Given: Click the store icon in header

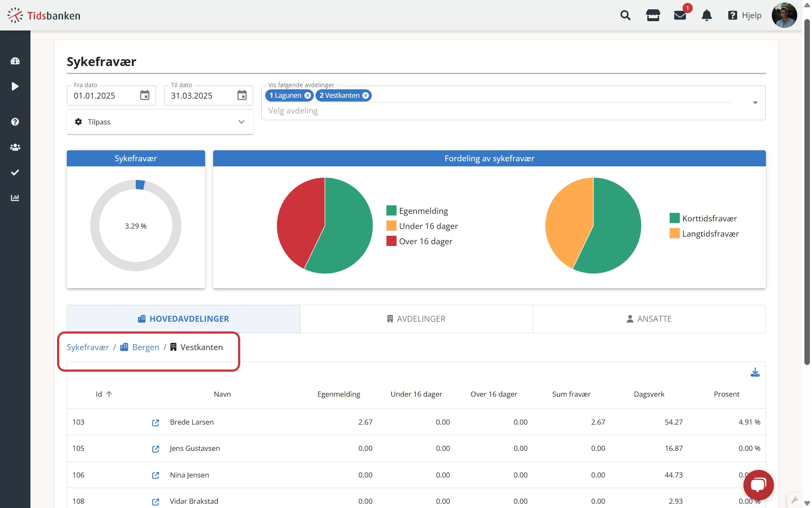Looking at the screenshot, I should 653,16.
